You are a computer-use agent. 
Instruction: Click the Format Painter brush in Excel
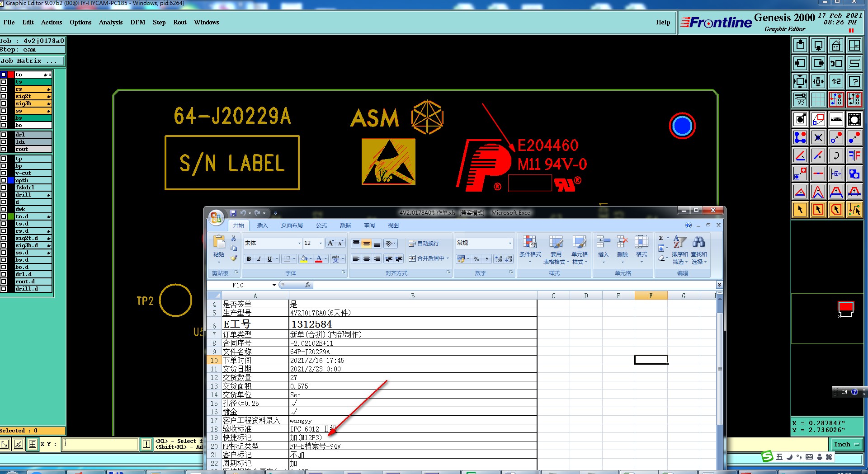coord(233,258)
